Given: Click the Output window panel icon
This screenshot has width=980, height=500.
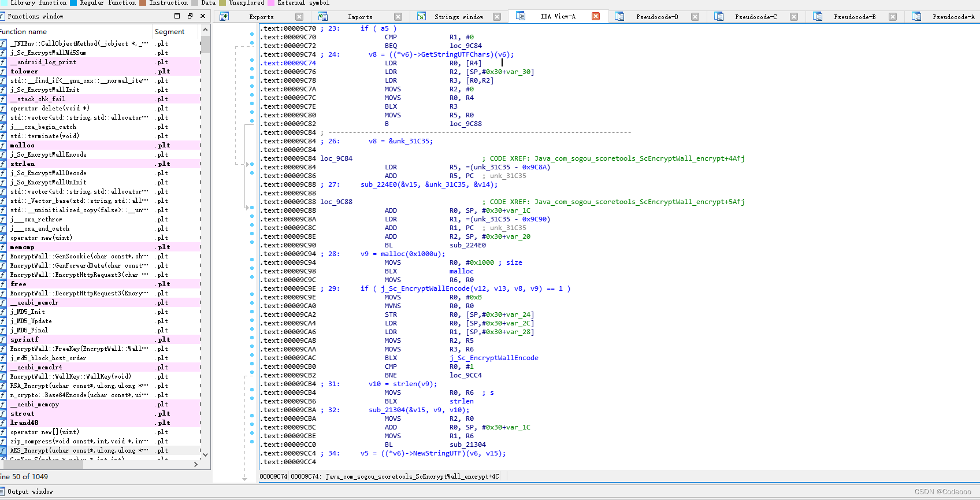Looking at the screenshot, I should (x=3, y=491).
